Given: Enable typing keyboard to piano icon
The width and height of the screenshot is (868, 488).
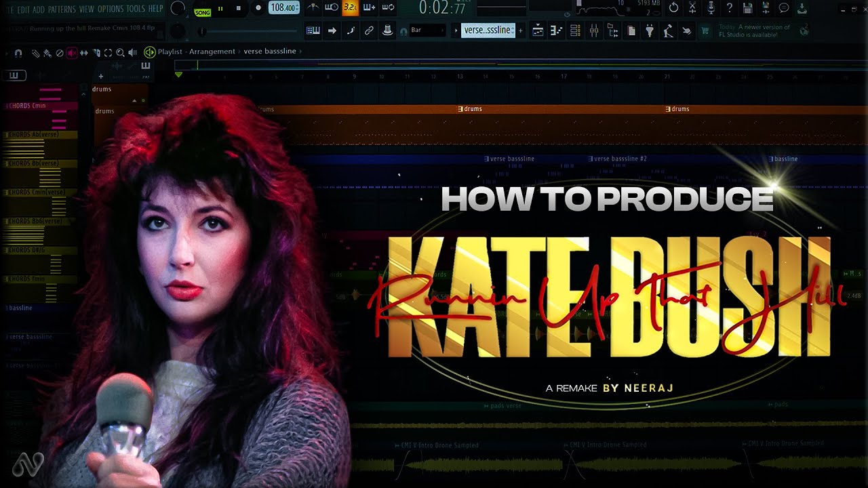Looking at the screenshot, I should 313,30.
